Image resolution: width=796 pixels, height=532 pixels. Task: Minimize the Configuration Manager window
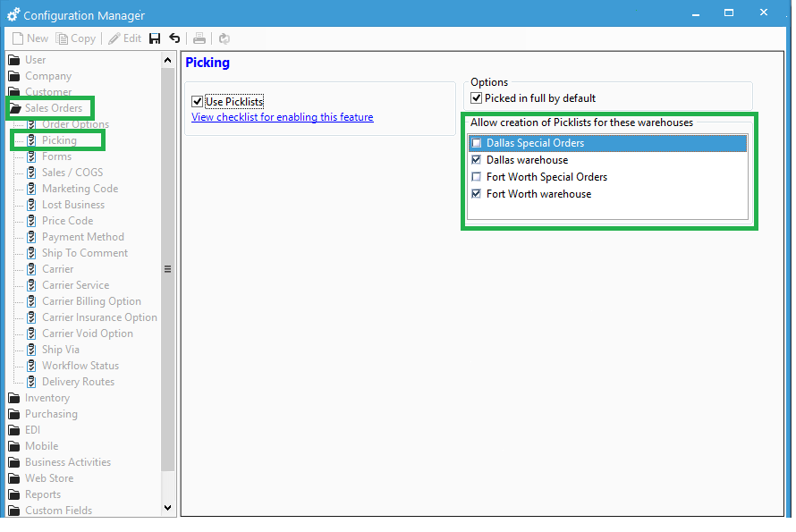[696, 13]
